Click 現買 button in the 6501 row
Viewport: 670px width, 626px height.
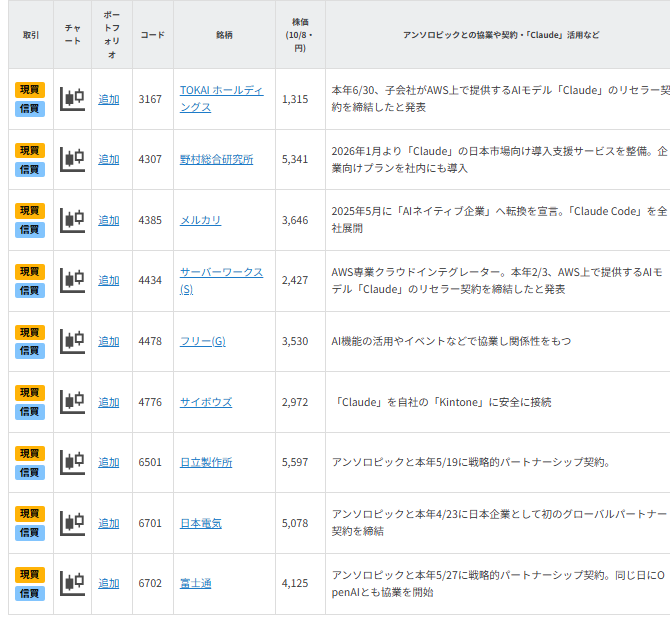[30, 453]
